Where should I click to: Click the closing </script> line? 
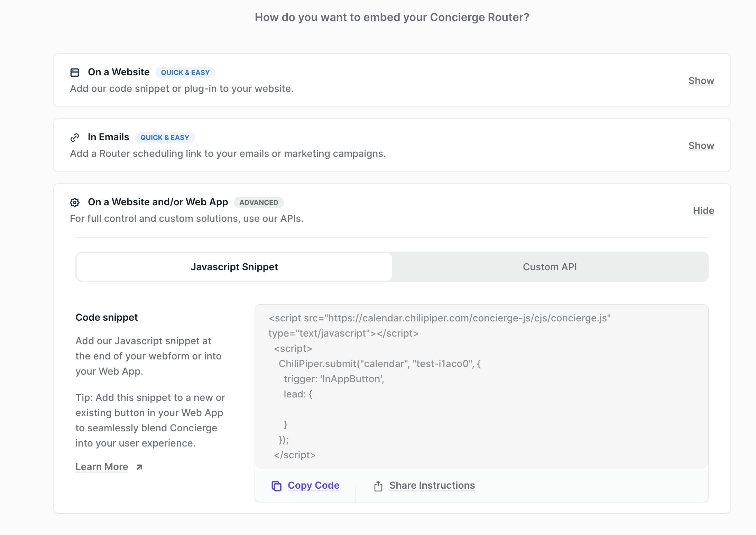(x=295, y=455)
